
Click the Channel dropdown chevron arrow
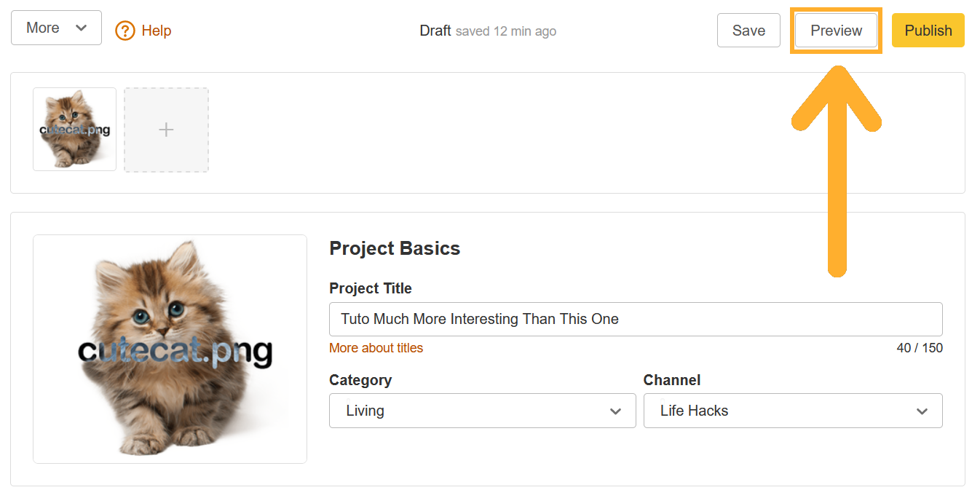(922, 411)
